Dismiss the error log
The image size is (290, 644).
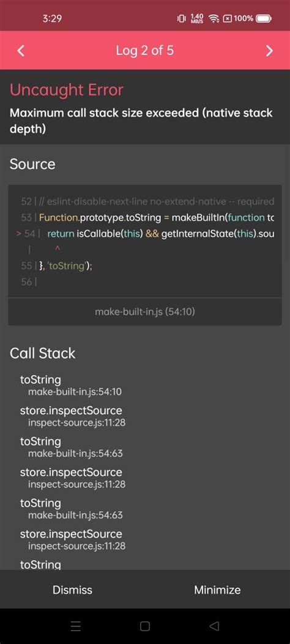[x=72, y=590]
